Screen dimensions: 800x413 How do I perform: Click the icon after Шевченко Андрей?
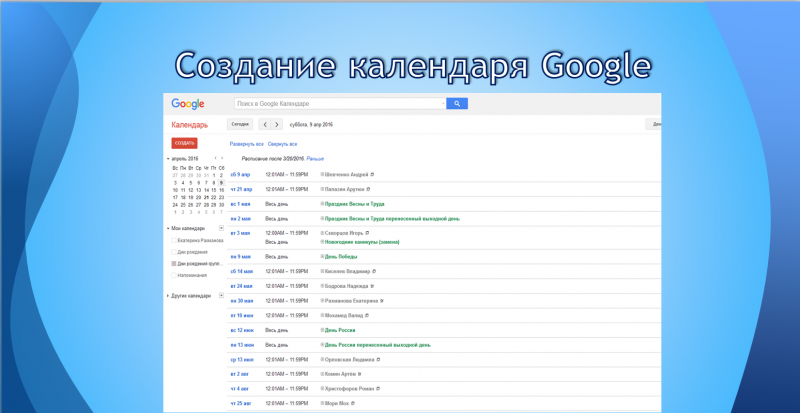372,175
